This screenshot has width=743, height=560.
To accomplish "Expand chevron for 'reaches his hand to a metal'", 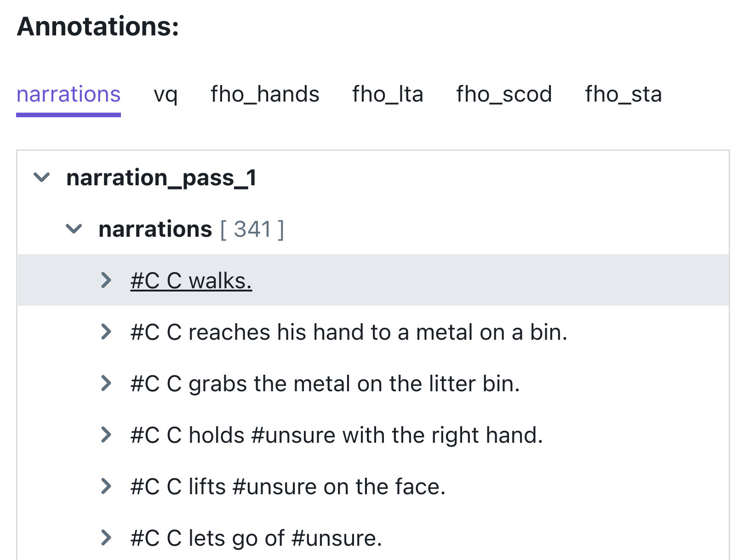I will tap(106, 331).
